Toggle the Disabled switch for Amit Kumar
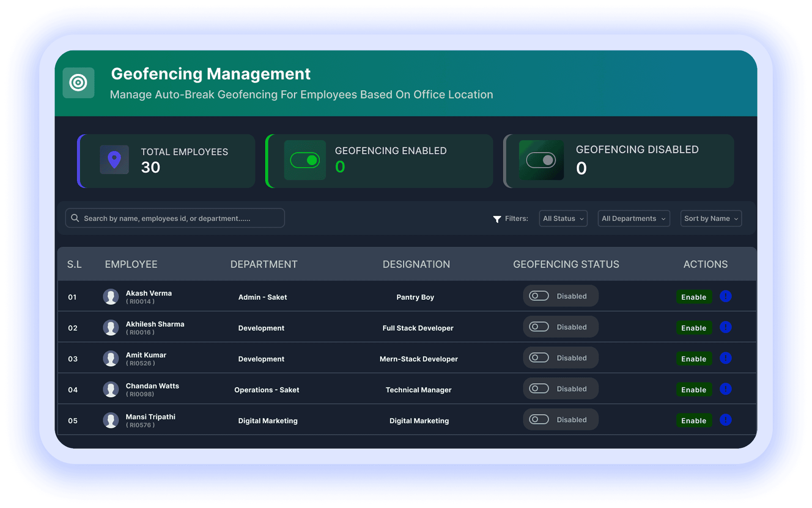This screenshot has width=812, height=508. click(x=538, y=357)
